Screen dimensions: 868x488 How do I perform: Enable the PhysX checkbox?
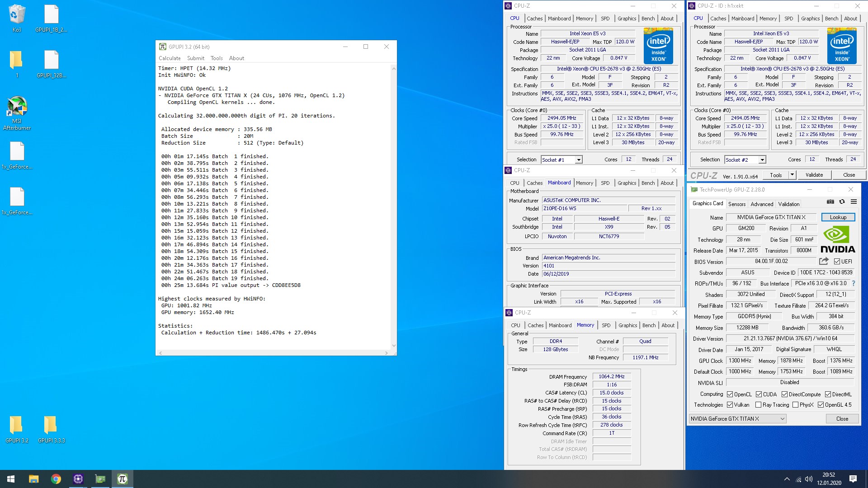click(795, 404)
